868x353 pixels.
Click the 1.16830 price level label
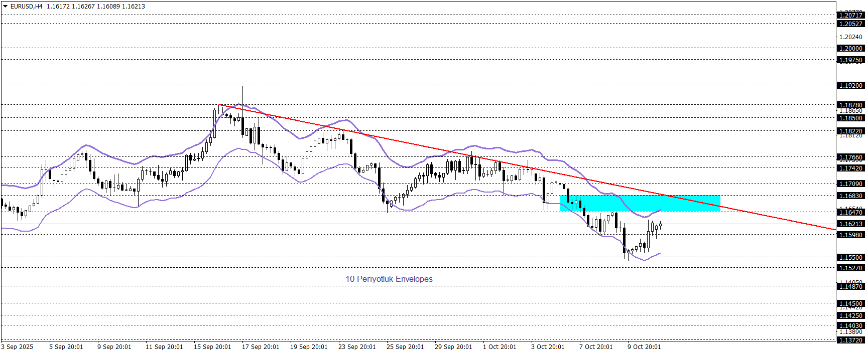click(x=851, y=196)
